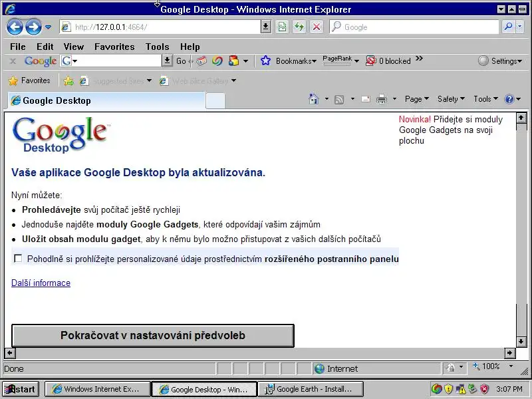The image size is (532, 399).
Task: Open Google Toolbar search history dropdown
Action: click(x=167, y=61)
